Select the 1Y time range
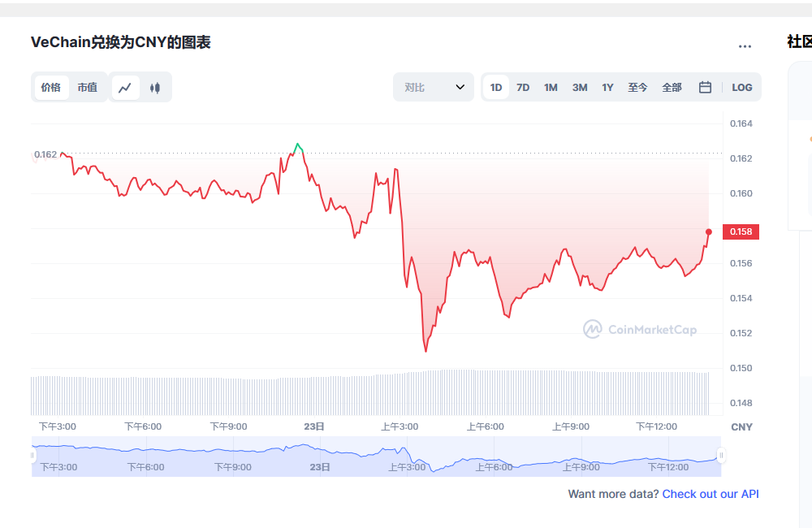812x528 pixels. coord(607,87)
